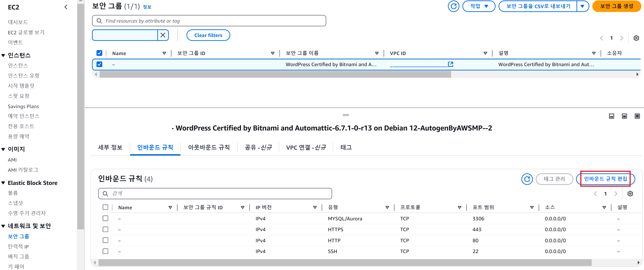The height and width of the screenshot is (270, 644).
Task: Tick the SSH rule checkbox
Action: click(106, 251)
